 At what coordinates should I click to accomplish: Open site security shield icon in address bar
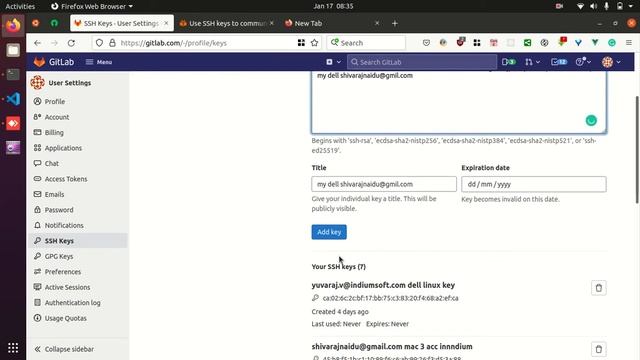[x=99, y=43]
